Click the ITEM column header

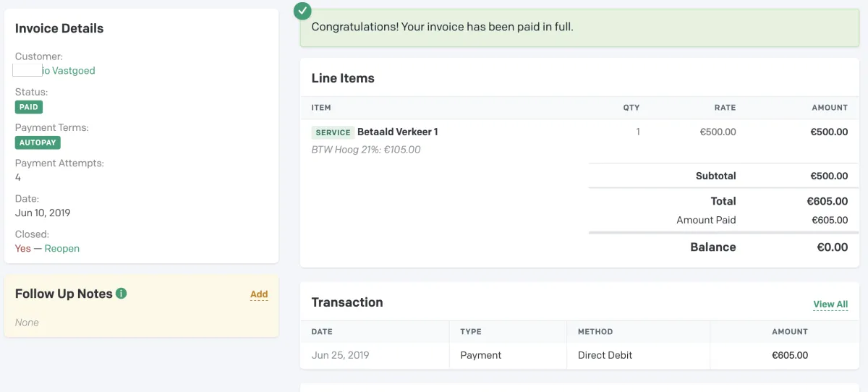(321, 108)
